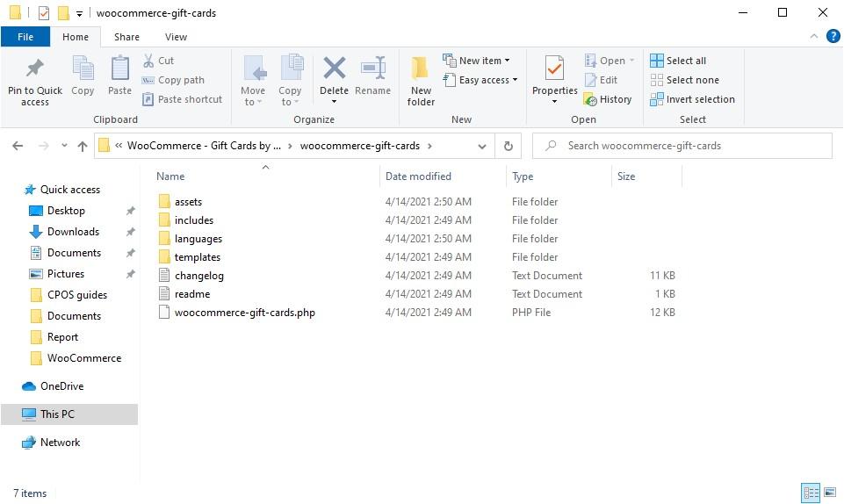
Task: Switch to Large icons view layout
Action: pyautogui.click(x=830, y=493)
